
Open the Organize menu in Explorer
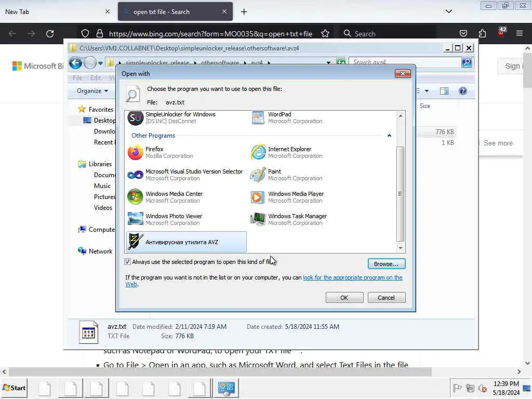(x=92, y=91)
